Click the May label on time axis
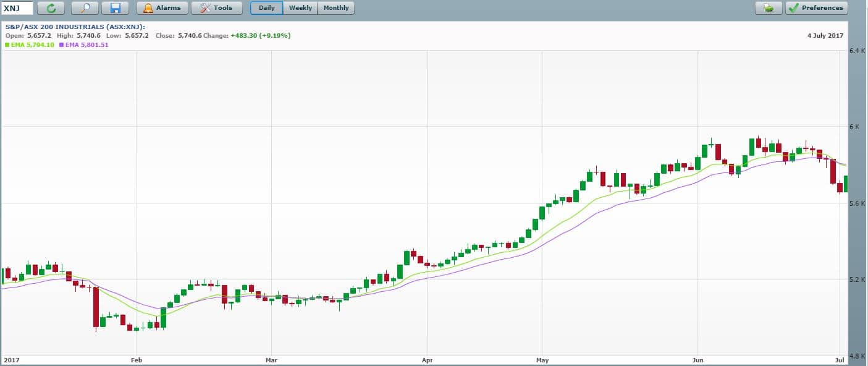The height and width of the screenshot is (366, 868). (x=542, y=359)
